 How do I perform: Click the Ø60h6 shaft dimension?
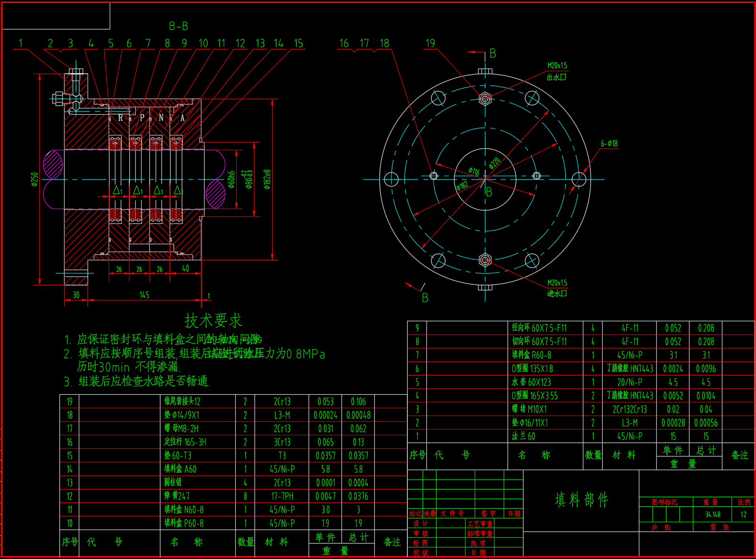tap(231, 179)
